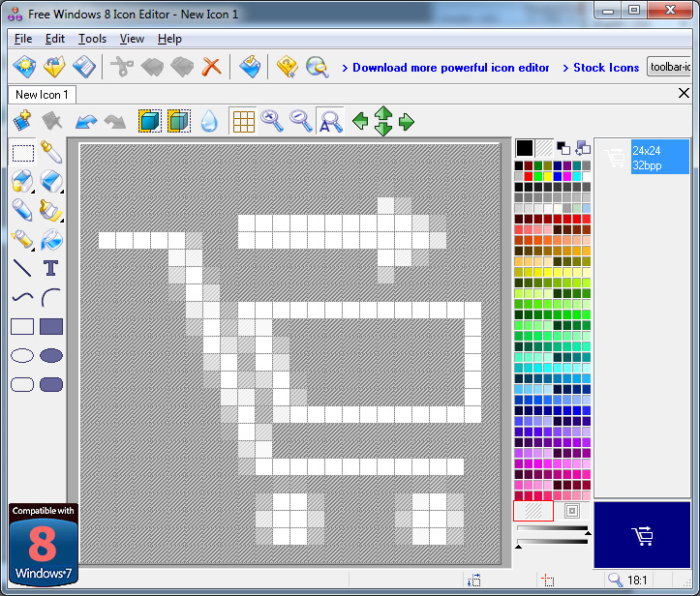Click the toolbar-ic button
Image resolution: width=700 pixels, height=596 pixels.
coord(669,67)
